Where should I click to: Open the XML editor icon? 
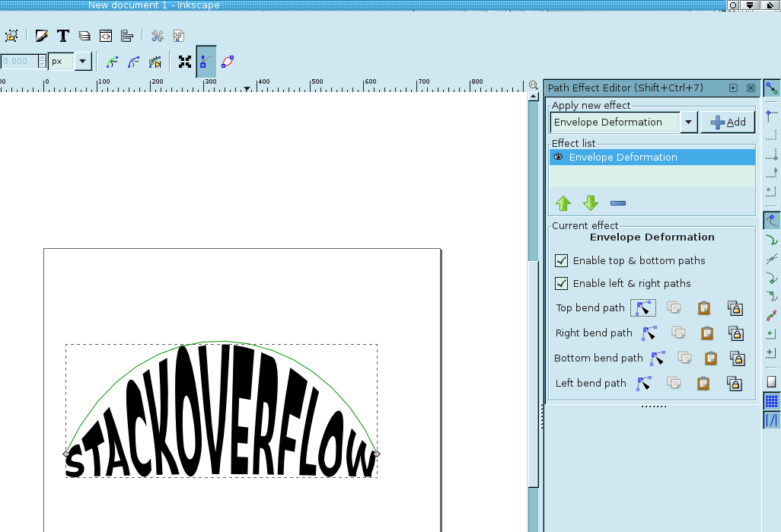[x=106, y=36]
